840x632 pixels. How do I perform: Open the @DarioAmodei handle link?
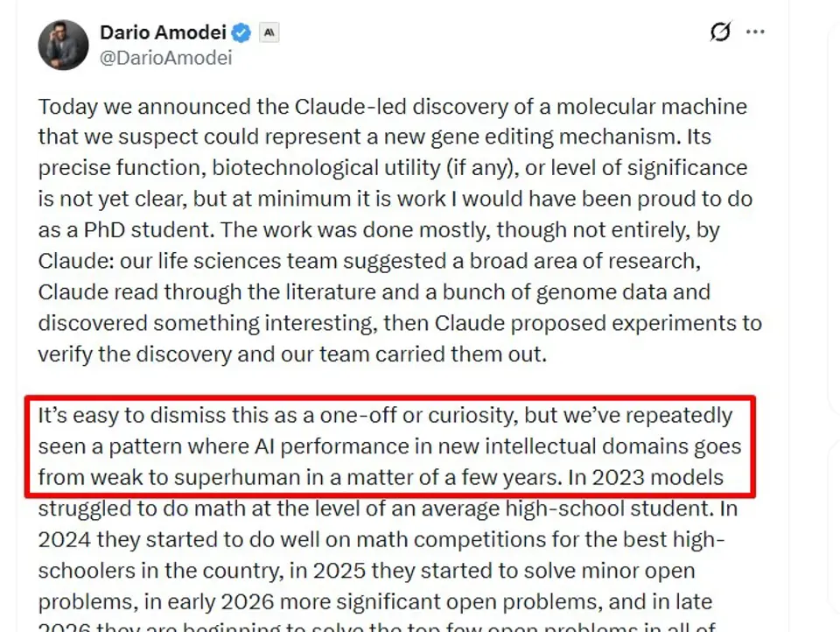pyautogui.click(x=165, y=58)
